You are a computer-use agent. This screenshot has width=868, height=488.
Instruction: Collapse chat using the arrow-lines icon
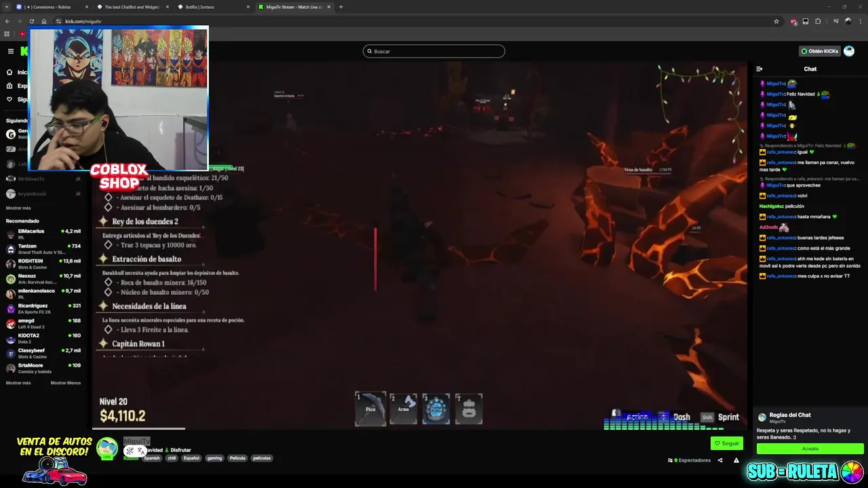759,68
